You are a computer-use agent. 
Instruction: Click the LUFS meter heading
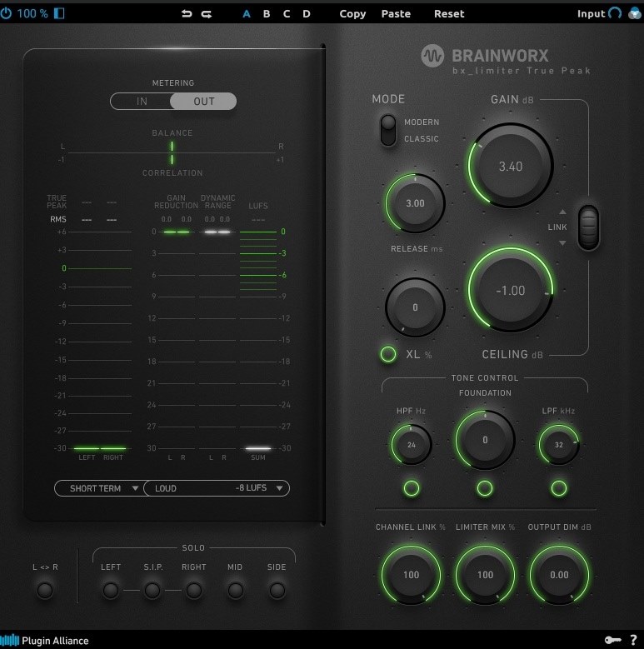point(258,206)
